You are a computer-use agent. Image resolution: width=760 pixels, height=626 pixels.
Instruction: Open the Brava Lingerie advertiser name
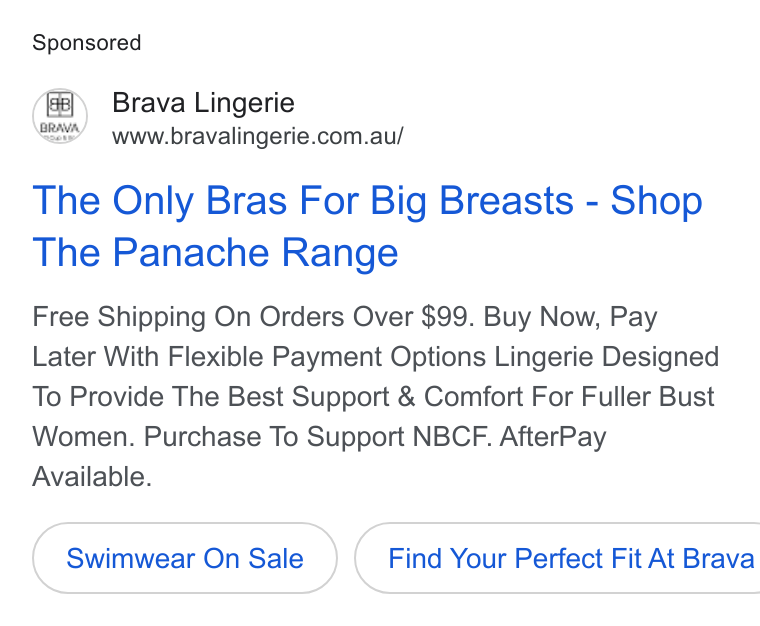coord(203,103)
